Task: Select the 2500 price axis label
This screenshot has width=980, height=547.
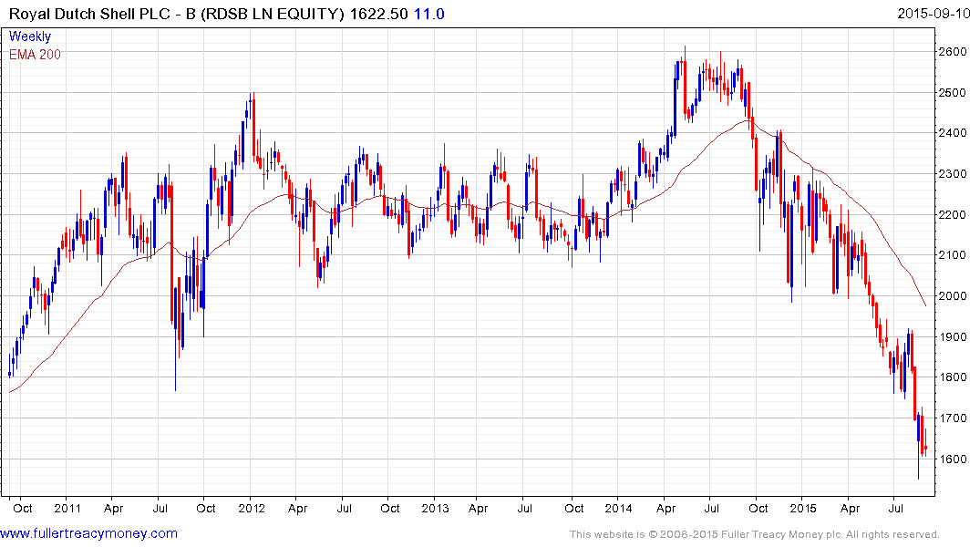Action: (953, 92)
